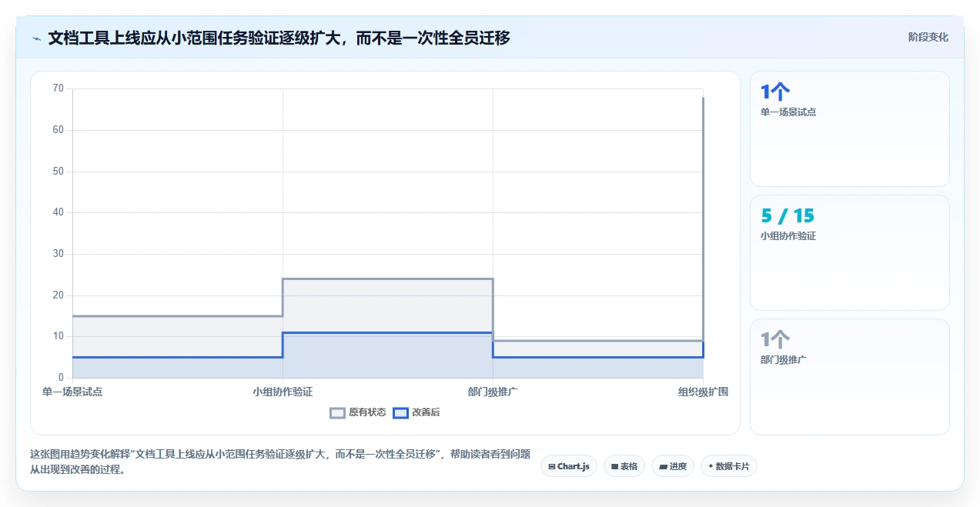Click the blue 改善后 legend swatch
Viewport: 980px width, 507px height.
tap(400, 412)
